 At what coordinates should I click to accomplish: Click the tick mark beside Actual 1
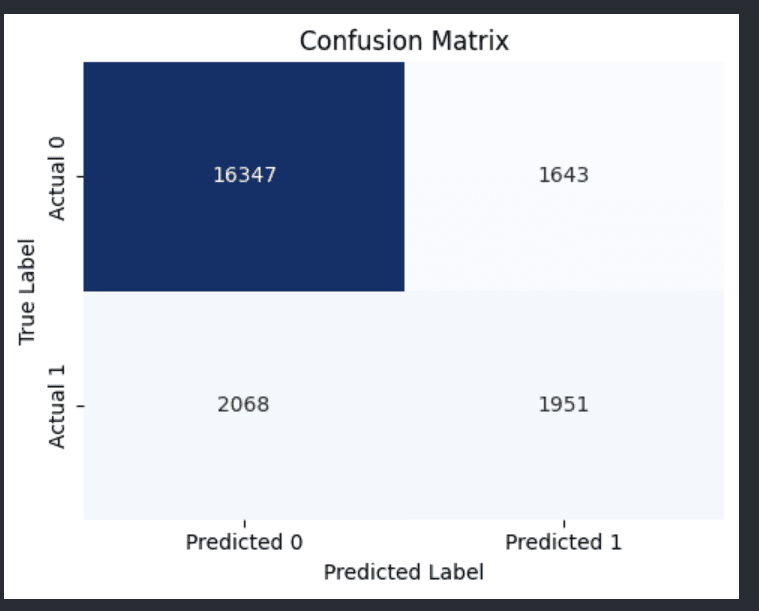coord(80,406)
